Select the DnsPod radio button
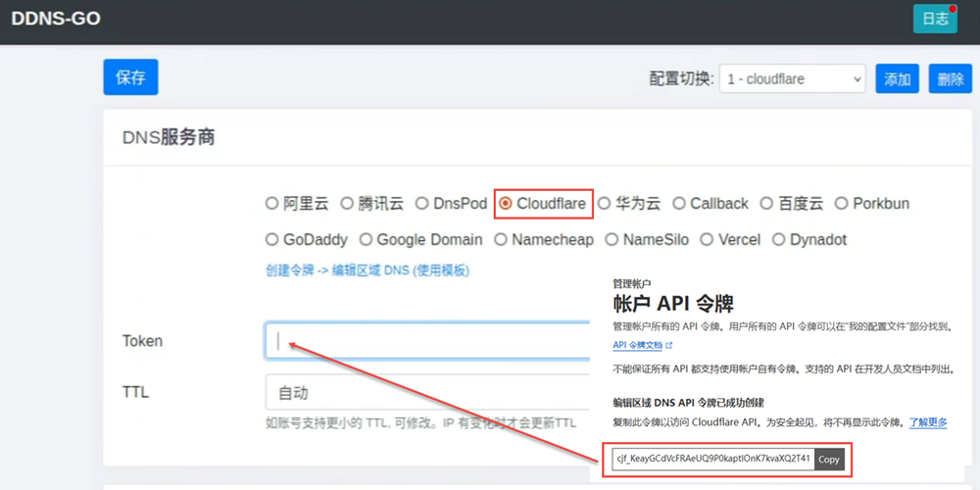Image resolution: width=980 pixels, height=490 pixels. 421,204
